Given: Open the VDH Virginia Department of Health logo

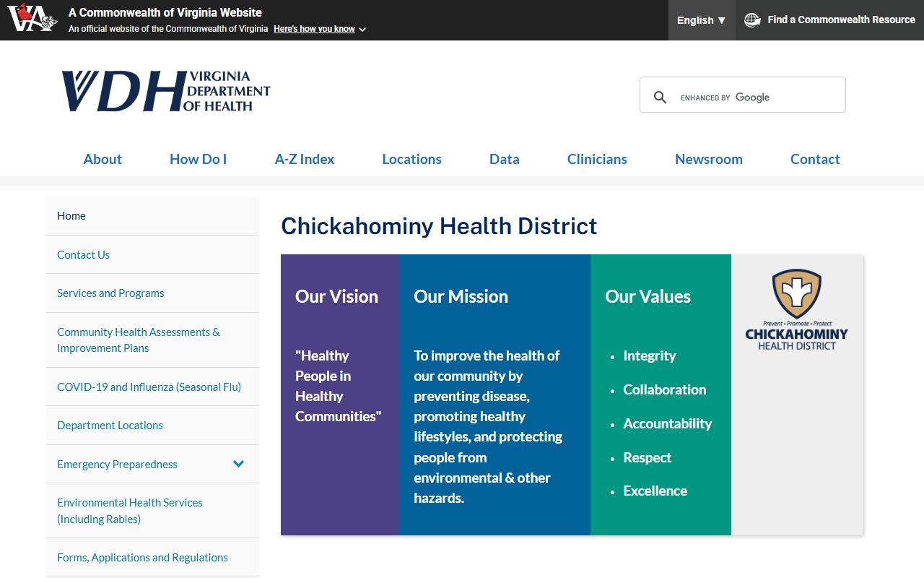Looking at the screenshot, I should click(x=166, y=91).
